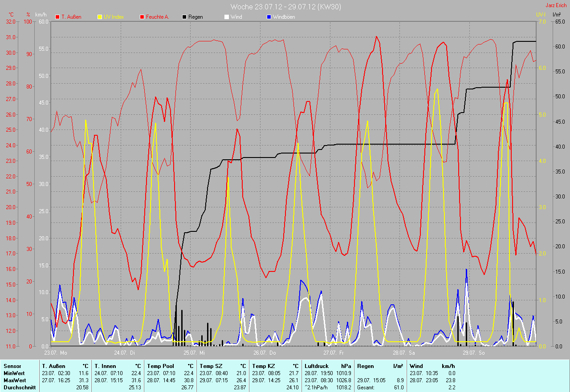570x392 pixels.
Task: Toggle the white Wind legend square
Action: point(227,17)
